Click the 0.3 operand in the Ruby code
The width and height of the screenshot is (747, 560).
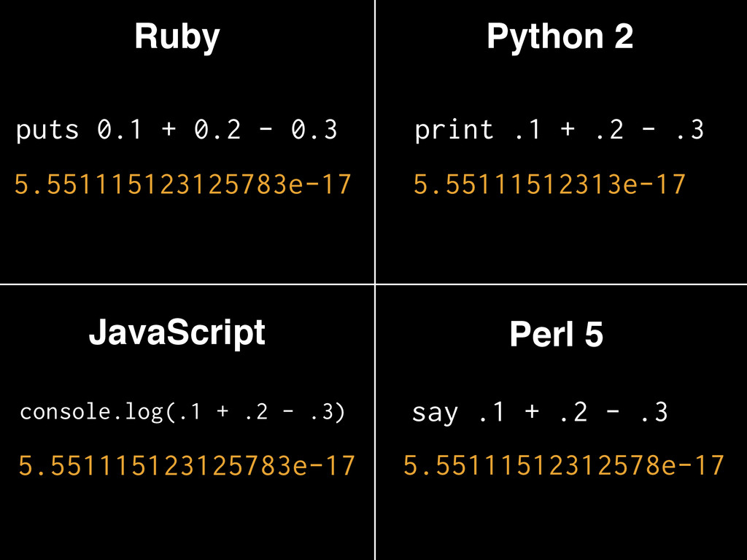314,131
